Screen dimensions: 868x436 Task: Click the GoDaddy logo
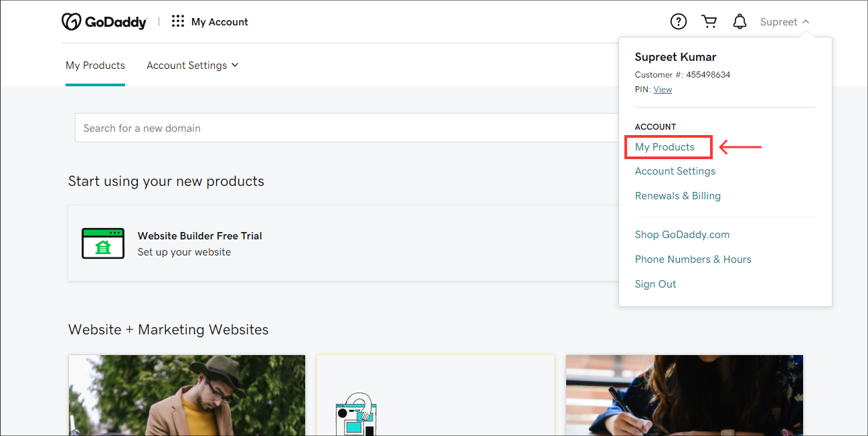pyautogui.click(x=104, y=22)
